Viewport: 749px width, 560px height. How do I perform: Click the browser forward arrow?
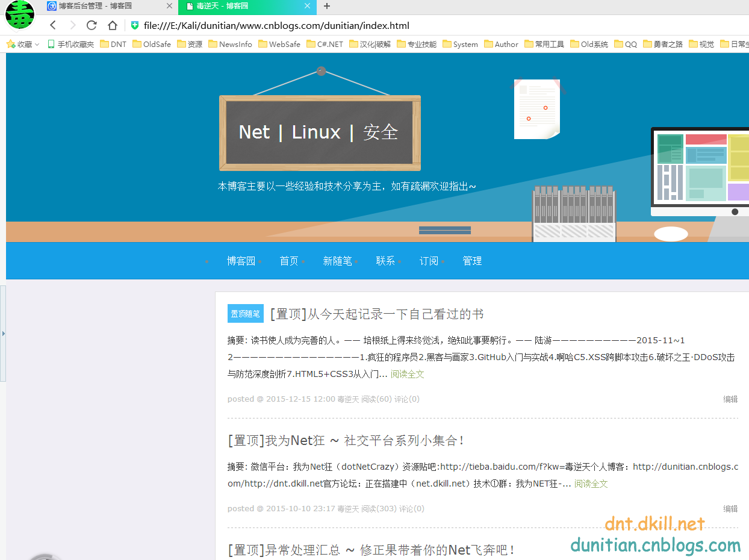pos(72,25)
